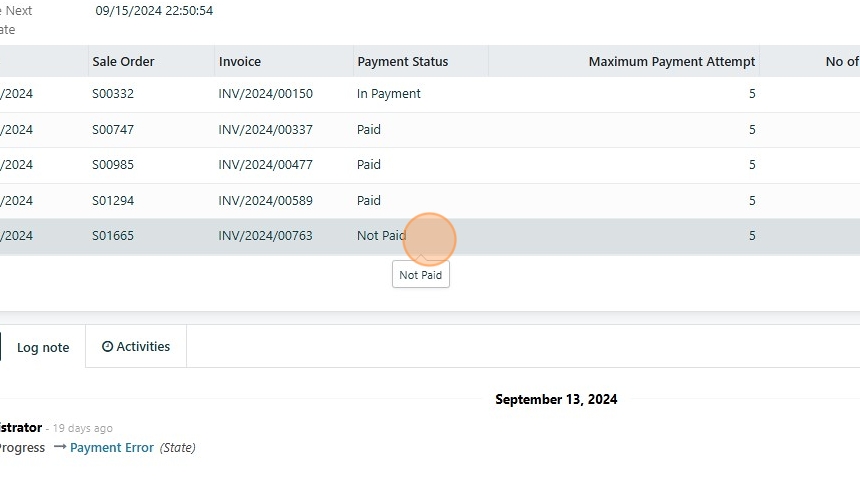Click the Maximum Payment Attempt column header
Screen dimensions: 860x481
(x=671, y=62)
